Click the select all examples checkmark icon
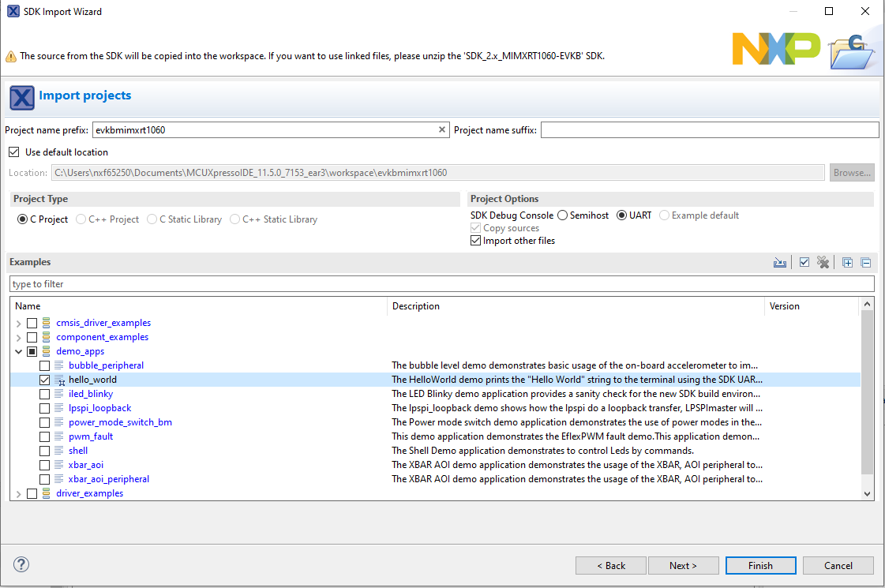 point(804,263)
